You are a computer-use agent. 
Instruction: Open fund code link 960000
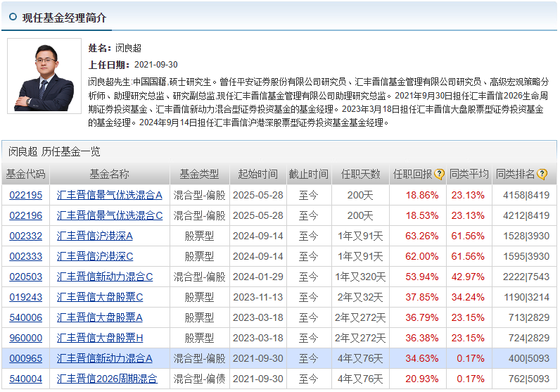[x=26, y=338]
